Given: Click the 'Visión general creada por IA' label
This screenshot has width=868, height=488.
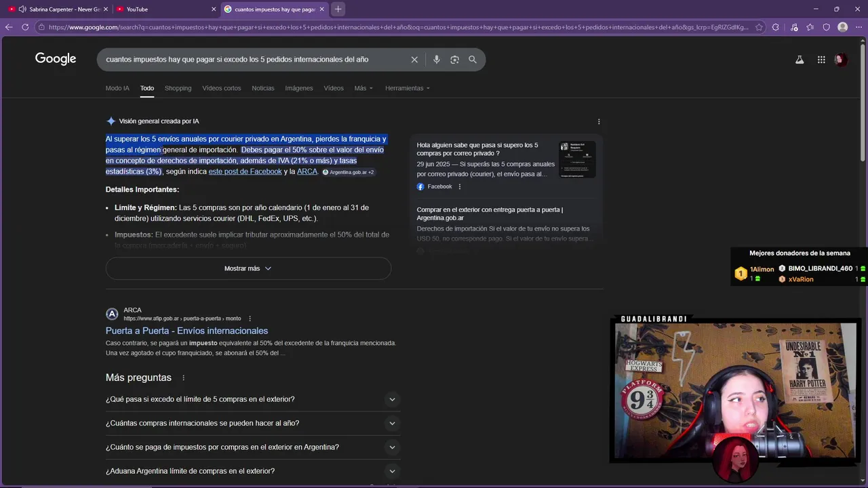Looking at the screenshot, I should [159, 121].
